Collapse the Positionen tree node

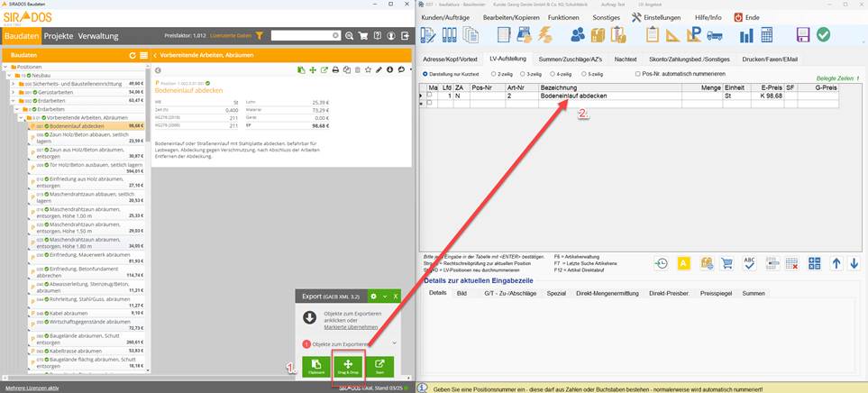tap(5, 67)
